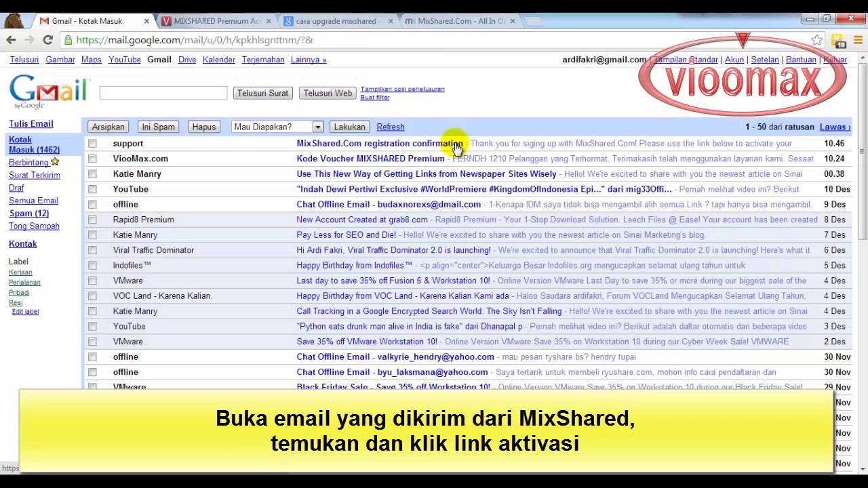Click the Telusuri Web button
Screen dimensions: 868x488
coord(328,93)
